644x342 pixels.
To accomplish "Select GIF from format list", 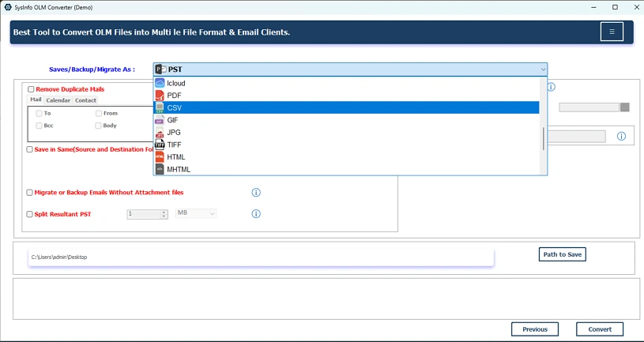I will pos(346,120).
